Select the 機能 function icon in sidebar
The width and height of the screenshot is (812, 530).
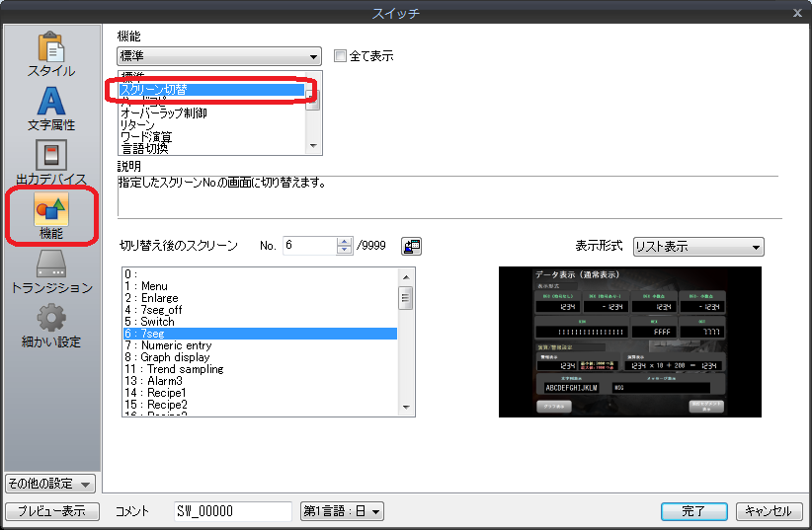50,216
